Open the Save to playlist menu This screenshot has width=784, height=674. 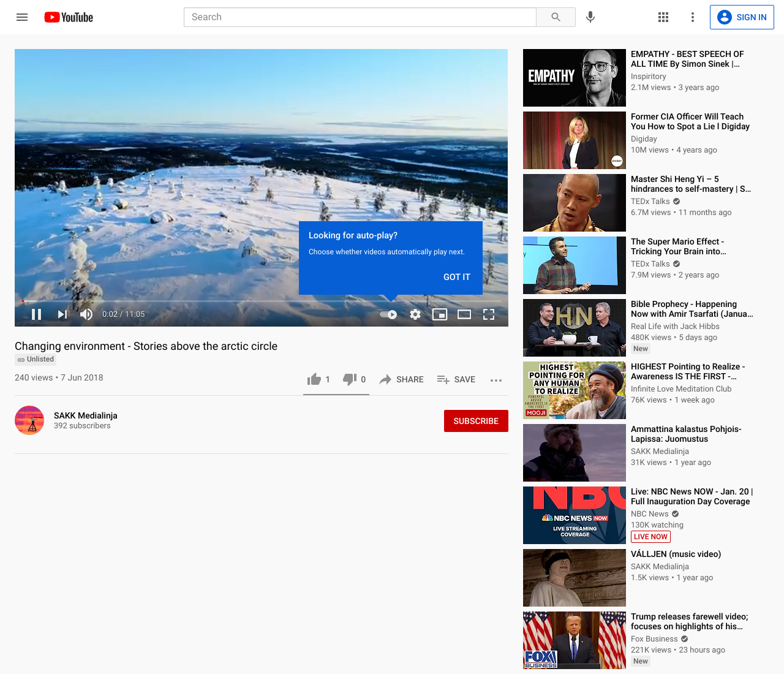coord(456,380)
